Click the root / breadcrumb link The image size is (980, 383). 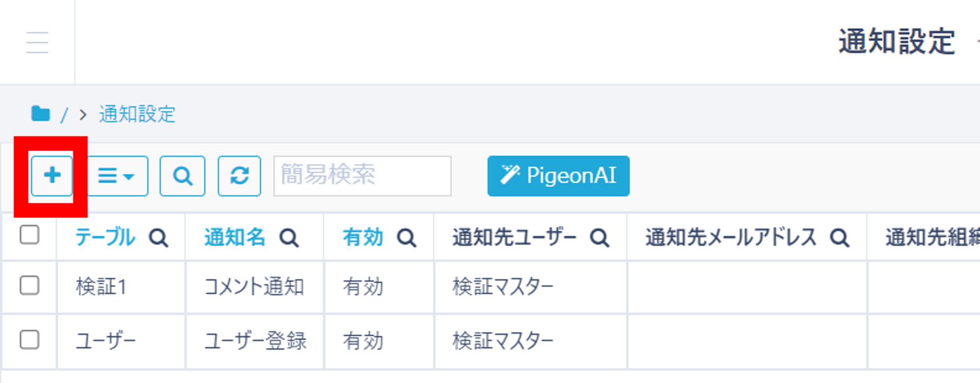(x=65, y=114)
